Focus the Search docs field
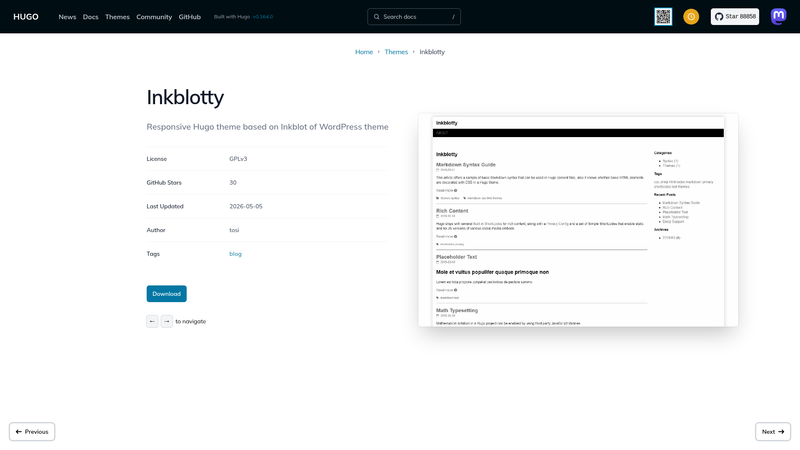The image size is (800, 450). tap(414, 17)
